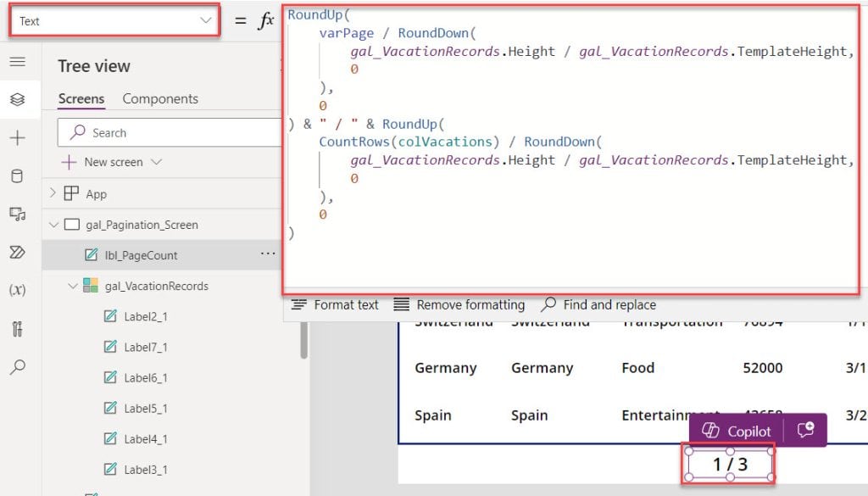
Task: Click Find and replace
Action: pyautogui.click(x=598, y=305)
